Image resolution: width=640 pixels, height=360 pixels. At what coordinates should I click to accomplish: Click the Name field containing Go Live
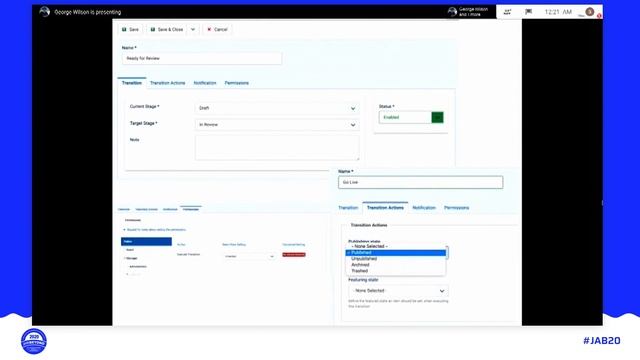pyautogui.click(x=420, y=182)
